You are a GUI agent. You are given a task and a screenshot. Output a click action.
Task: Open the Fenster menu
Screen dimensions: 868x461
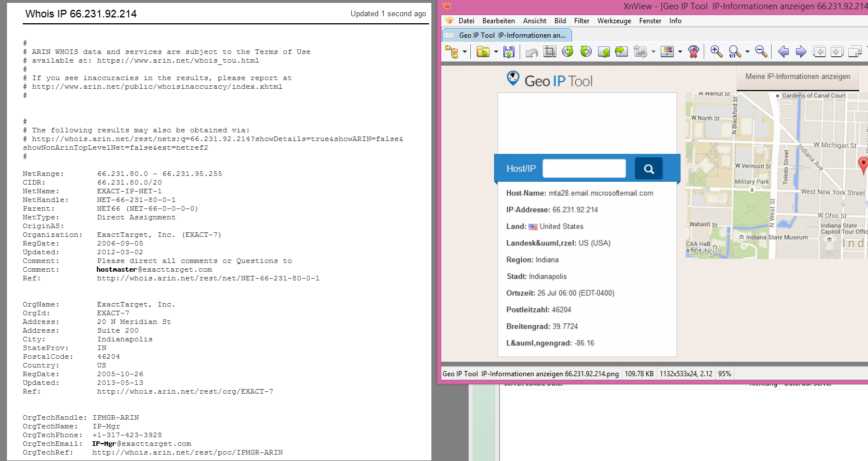click(650, 21)
